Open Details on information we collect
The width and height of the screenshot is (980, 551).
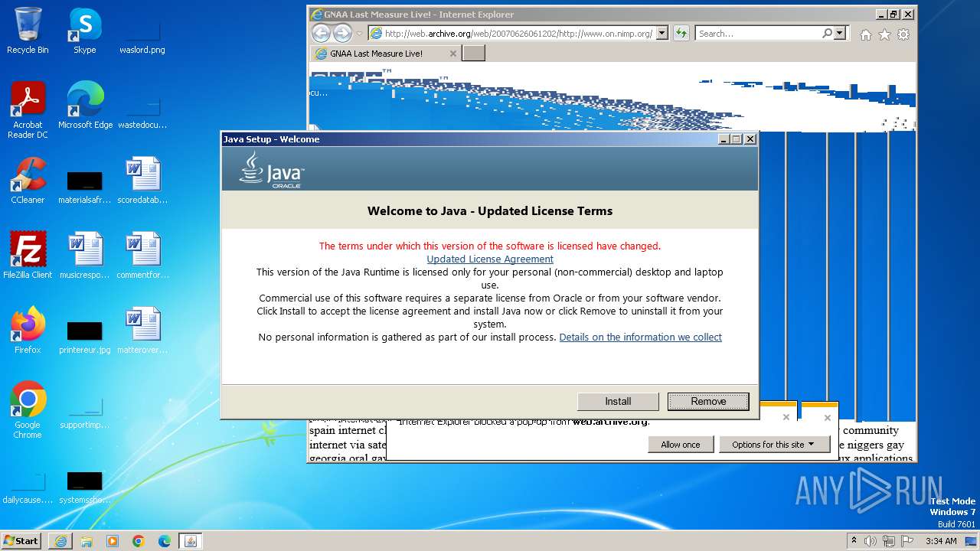(640, 337)
